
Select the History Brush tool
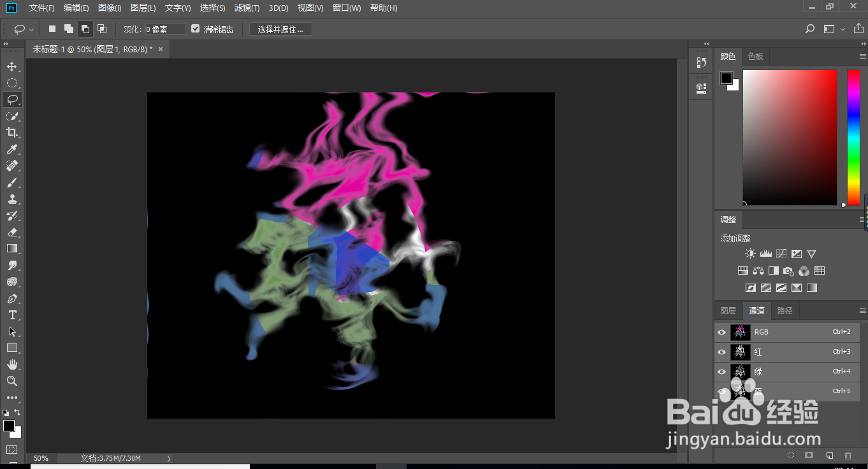(x=11, y=215)
